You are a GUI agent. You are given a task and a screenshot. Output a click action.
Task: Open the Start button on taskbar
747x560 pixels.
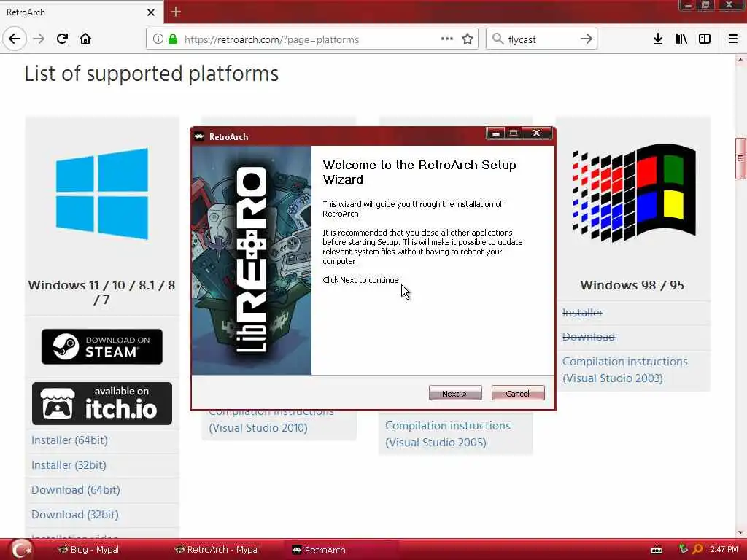pyautogui.click(x=21, y=549)
